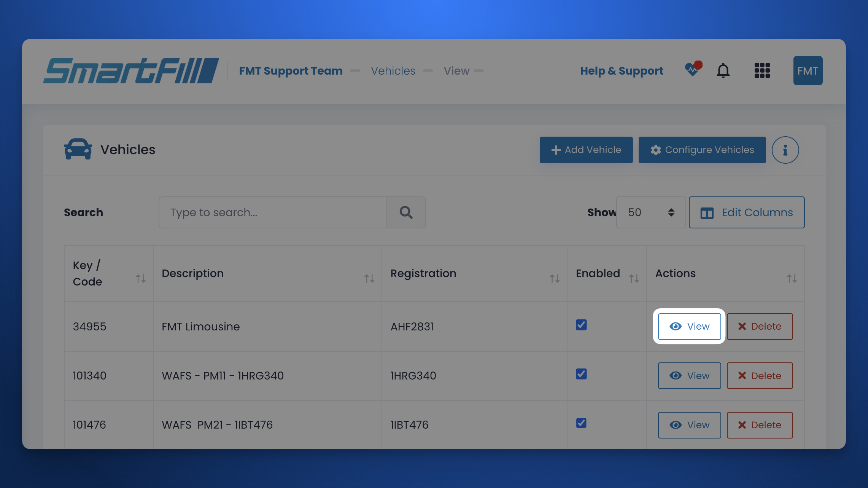This screenshot has width=868, height=488.
Task: Sort by the Registration column arrows
Action: point(555,279)
